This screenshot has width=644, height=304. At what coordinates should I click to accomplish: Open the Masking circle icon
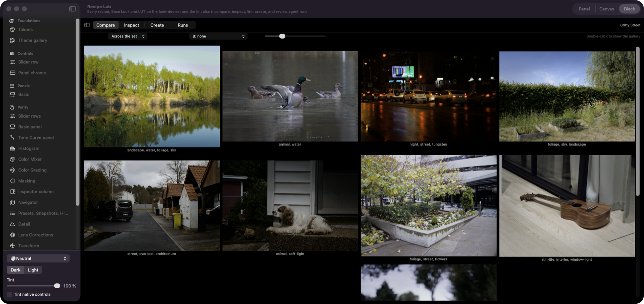click(13, 181)
